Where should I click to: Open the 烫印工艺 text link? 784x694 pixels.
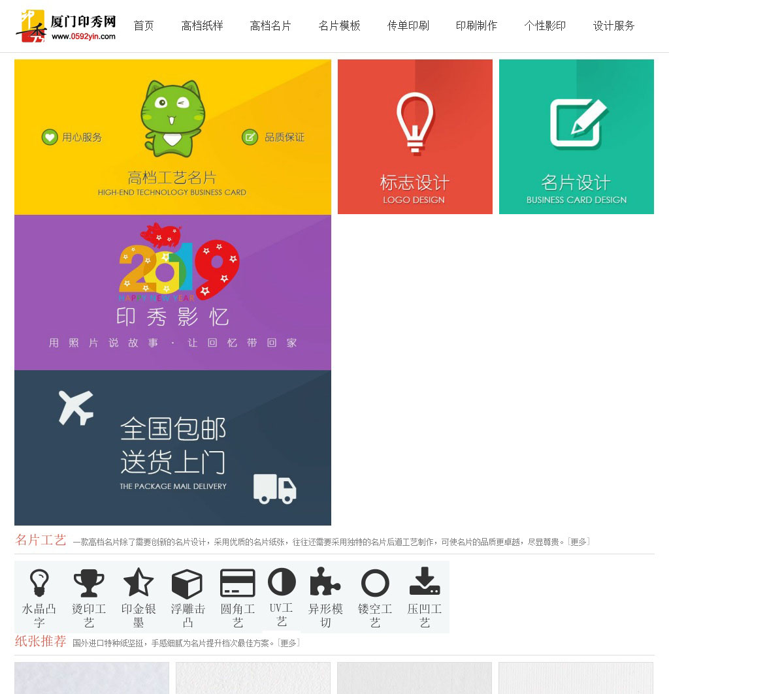[x=89, y=616]
